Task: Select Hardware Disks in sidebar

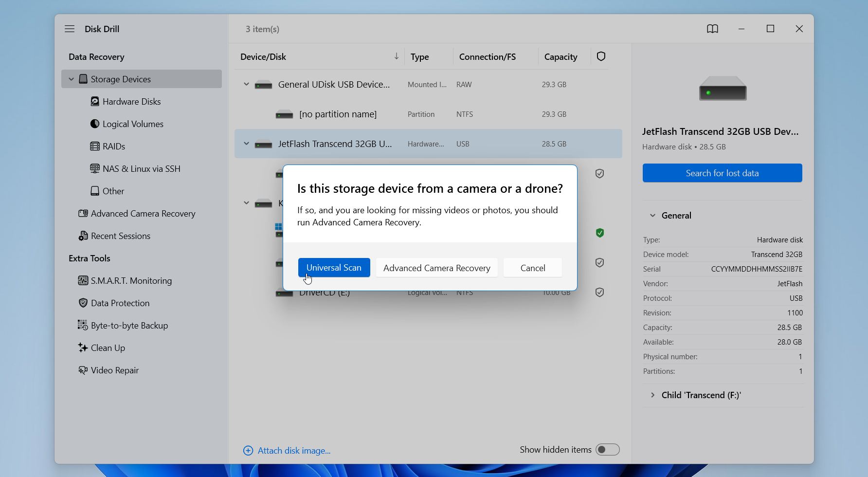Action: tap(131, 101)
